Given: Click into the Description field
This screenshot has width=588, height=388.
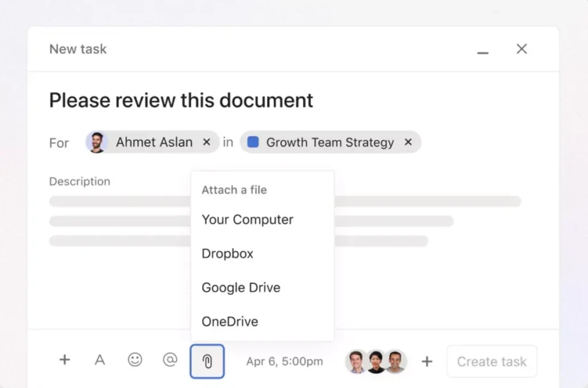Looking at the screenshot, I should point(285,221).
